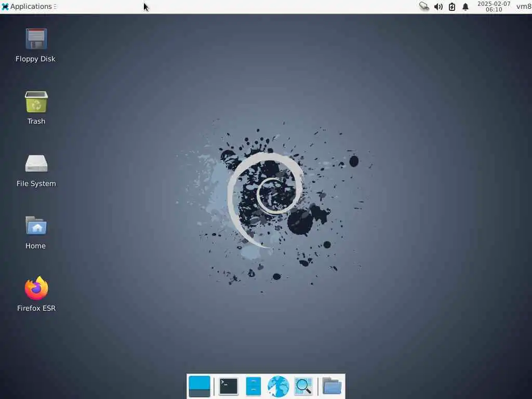Select the Home folder desktop icon
Image resolution: width=532 pixels, height=399 pixels.
(36, 225)
